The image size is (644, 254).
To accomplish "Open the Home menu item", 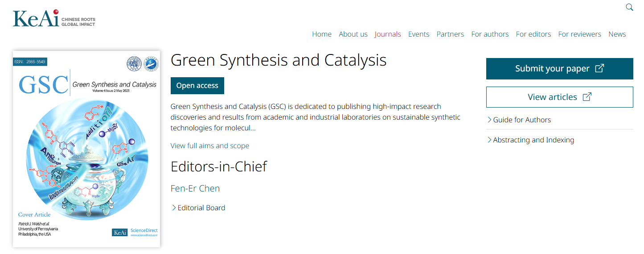I will [x=322, y=34].
